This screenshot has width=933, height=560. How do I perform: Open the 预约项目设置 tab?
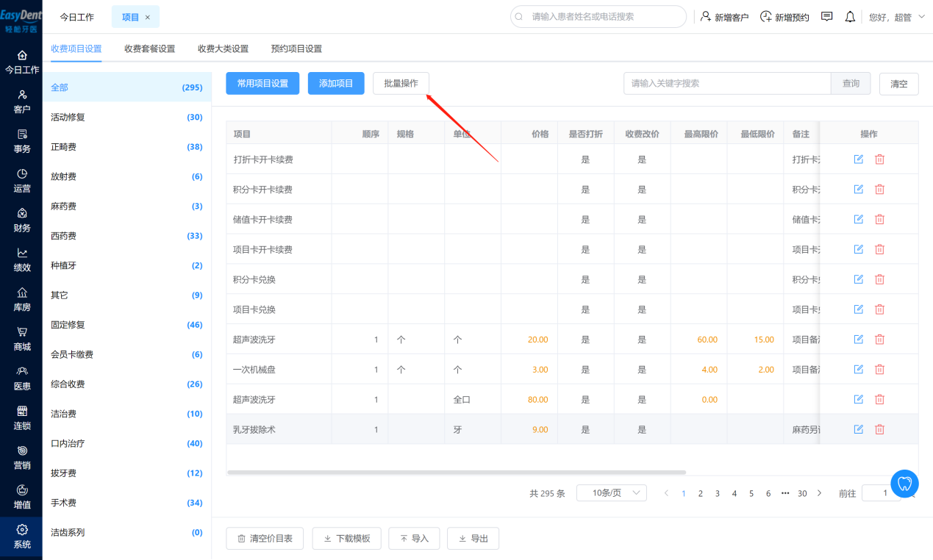[x=297, y=49]
